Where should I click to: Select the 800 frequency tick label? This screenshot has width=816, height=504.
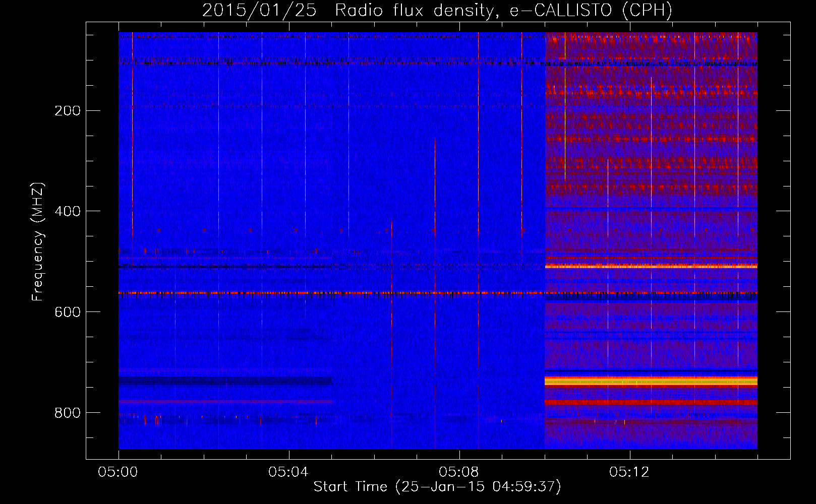click(x=68, y=413)
